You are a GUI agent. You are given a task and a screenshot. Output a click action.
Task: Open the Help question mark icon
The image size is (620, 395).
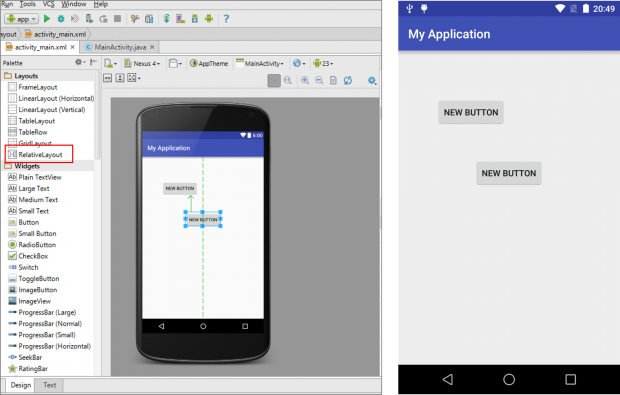226,19
